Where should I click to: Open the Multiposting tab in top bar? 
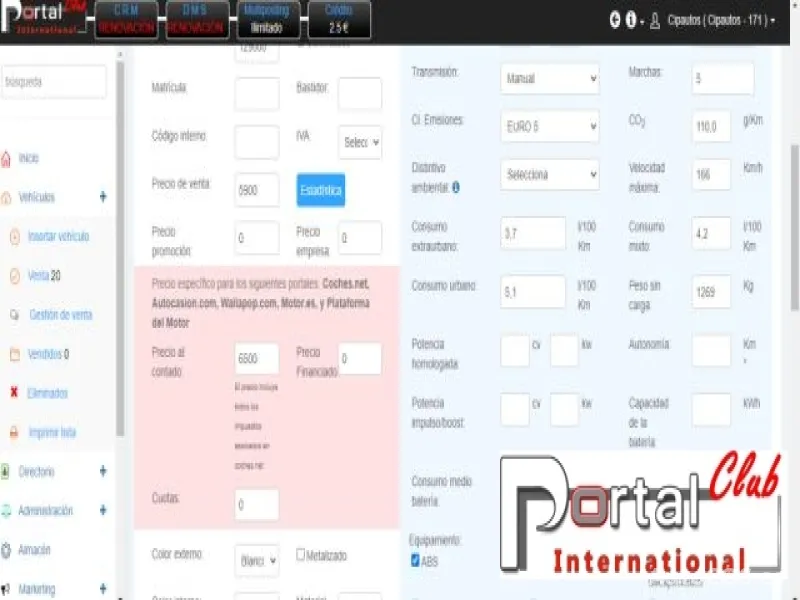(266, 19)
